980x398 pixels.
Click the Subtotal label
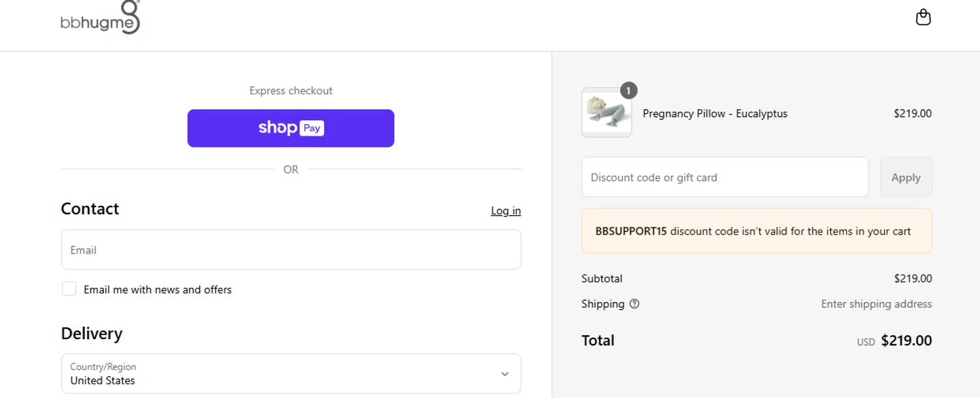[x=602, y=278]
